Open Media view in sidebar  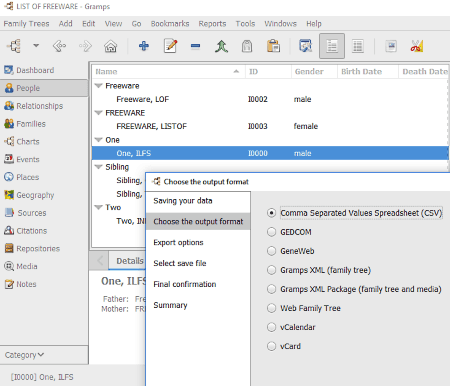pos(44,266)
